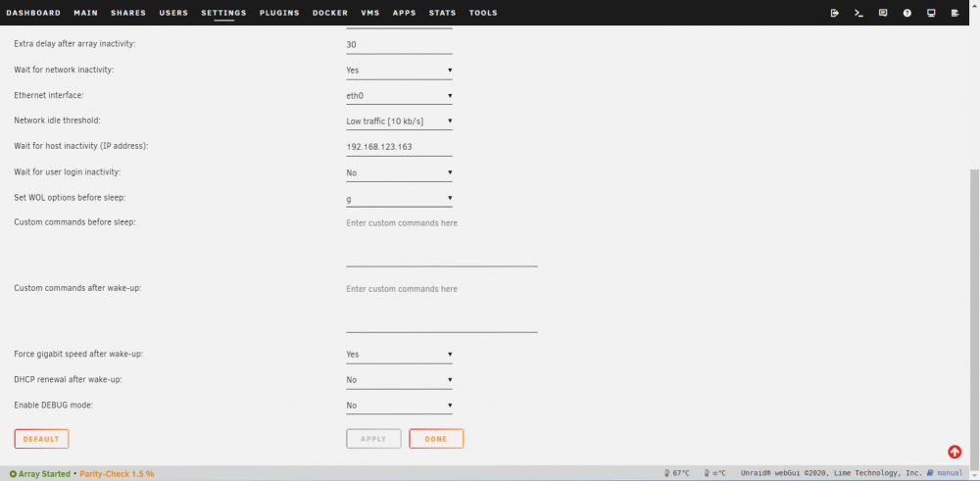
Task: Open Set WOL options before sleep dropdown
Action: click(399, 198)
